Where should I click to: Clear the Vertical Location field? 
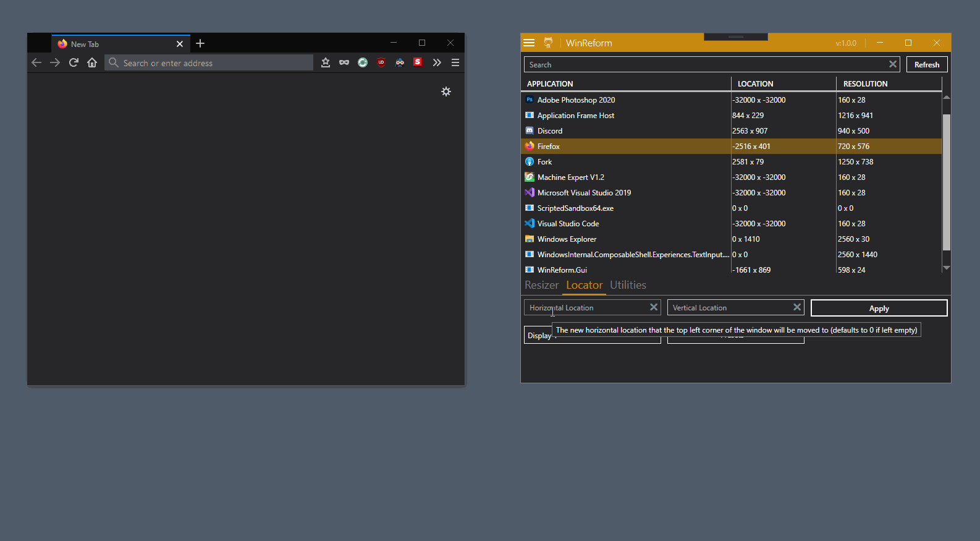pos(797,307)
